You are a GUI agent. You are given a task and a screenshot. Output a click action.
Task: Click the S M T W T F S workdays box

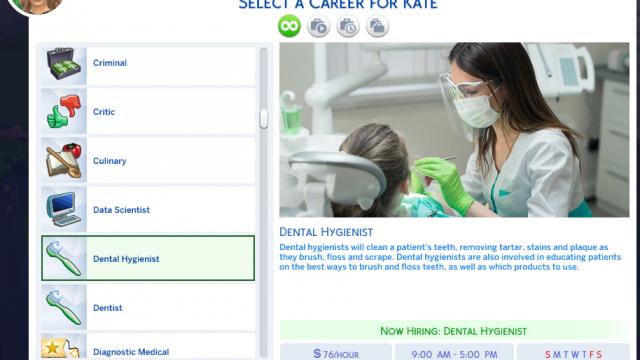[573, 352]
